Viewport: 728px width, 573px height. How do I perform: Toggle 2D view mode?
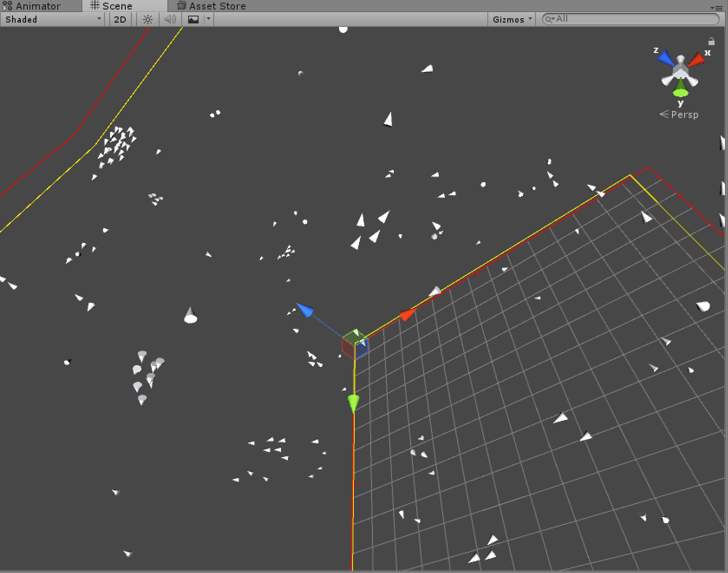click(120, 20)
